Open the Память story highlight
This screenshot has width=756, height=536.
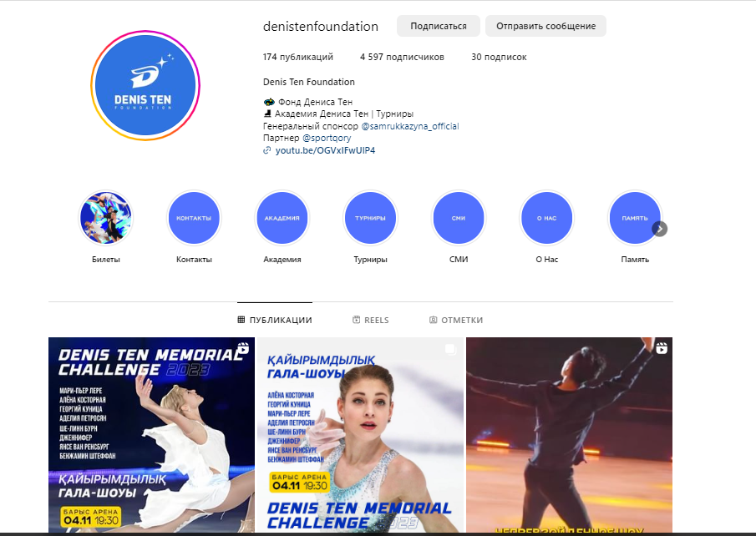pos(634,218)
